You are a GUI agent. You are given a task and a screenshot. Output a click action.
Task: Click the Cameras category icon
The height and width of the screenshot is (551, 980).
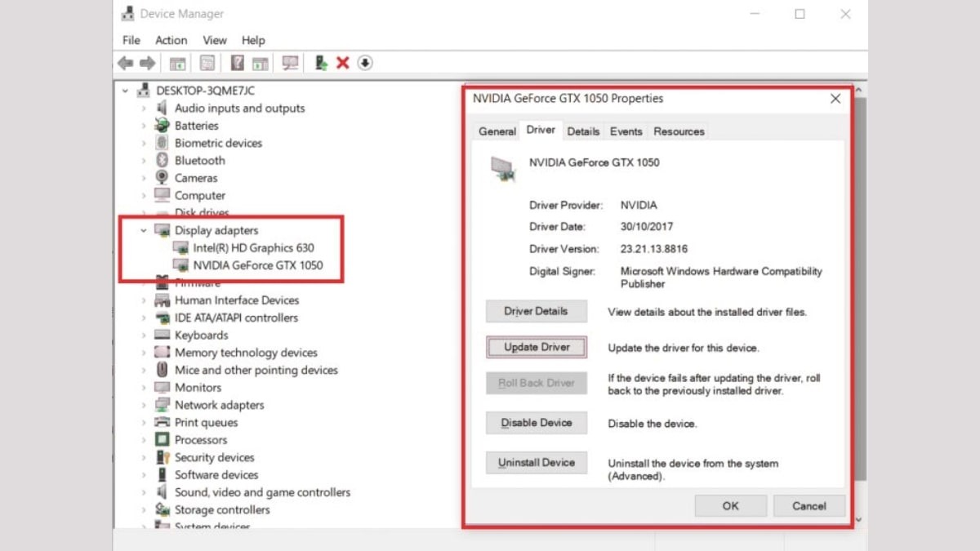(162, 178)
